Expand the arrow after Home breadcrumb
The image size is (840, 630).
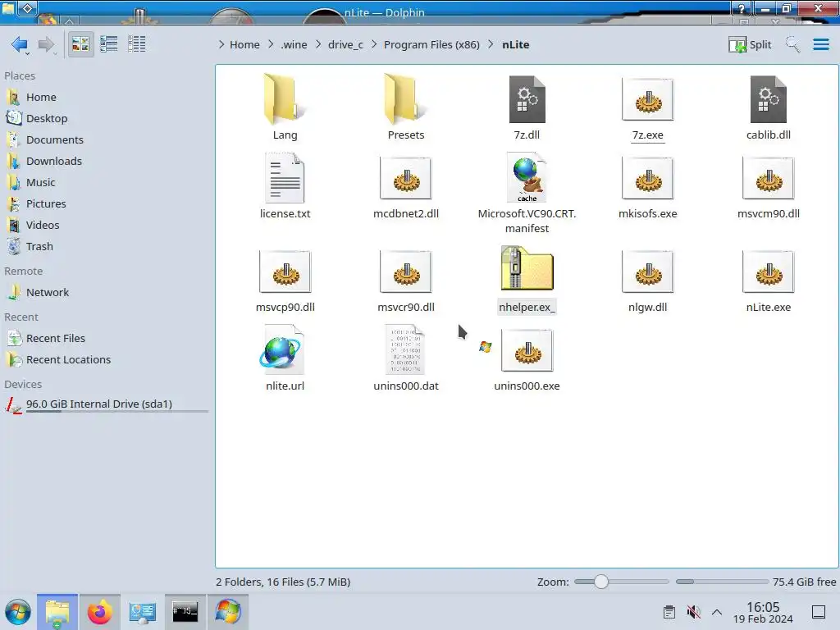[x=271, y=44]
